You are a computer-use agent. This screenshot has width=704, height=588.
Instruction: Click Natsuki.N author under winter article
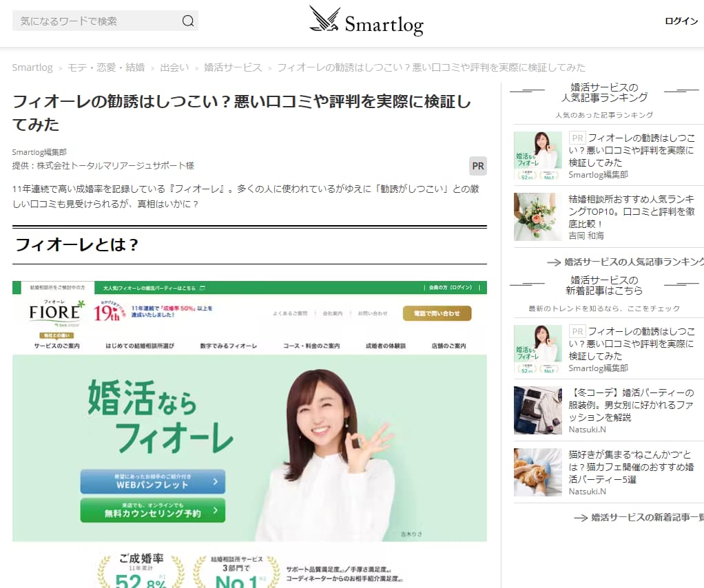click(588, 430)
